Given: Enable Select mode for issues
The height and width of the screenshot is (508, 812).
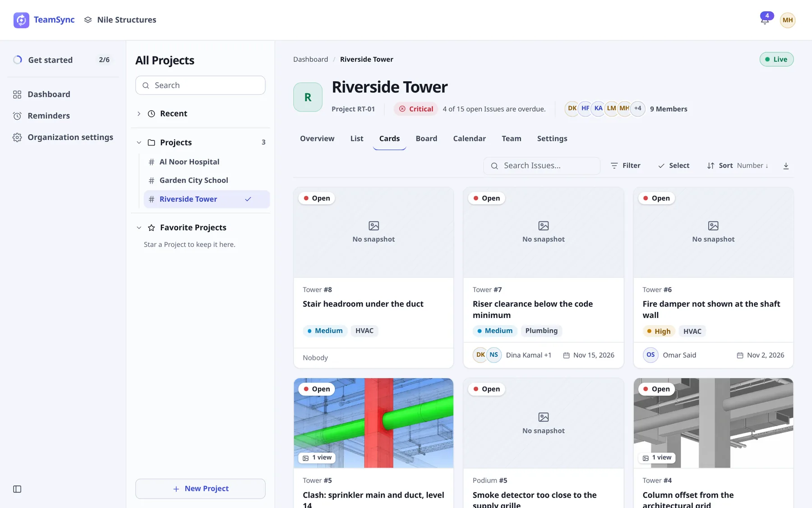Looking at the screenshot, I should (x=674, y=166).
